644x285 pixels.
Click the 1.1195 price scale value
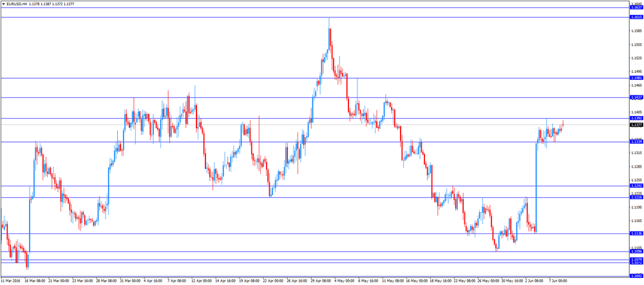click(637, 207)
